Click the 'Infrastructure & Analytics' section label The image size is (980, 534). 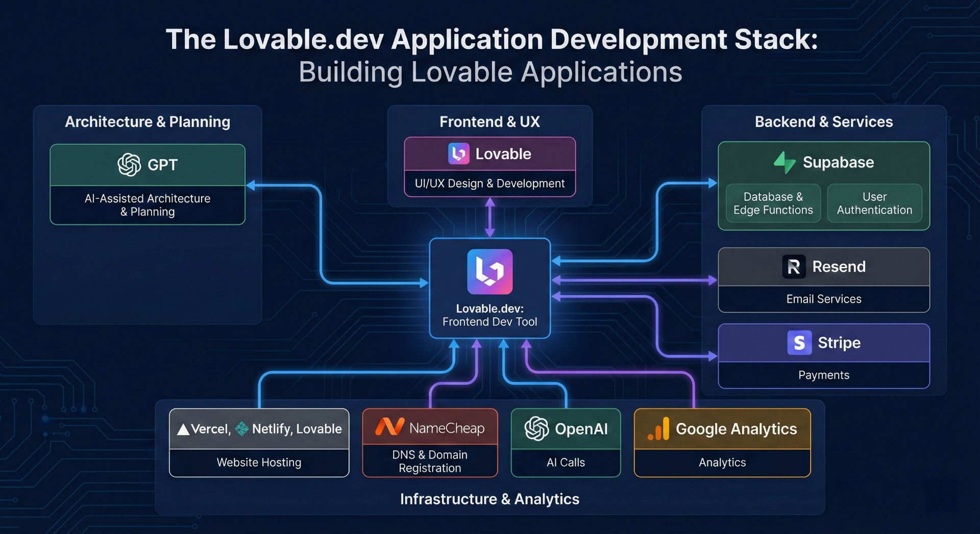(x=489, y=499)
